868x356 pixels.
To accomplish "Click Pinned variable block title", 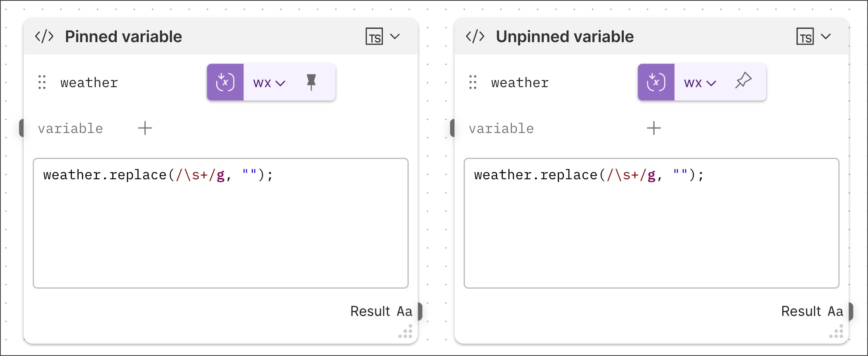I will tap(123, 37).
